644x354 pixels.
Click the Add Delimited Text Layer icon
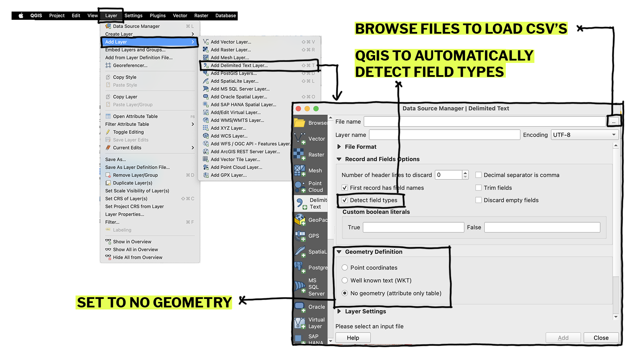[206, 65]
